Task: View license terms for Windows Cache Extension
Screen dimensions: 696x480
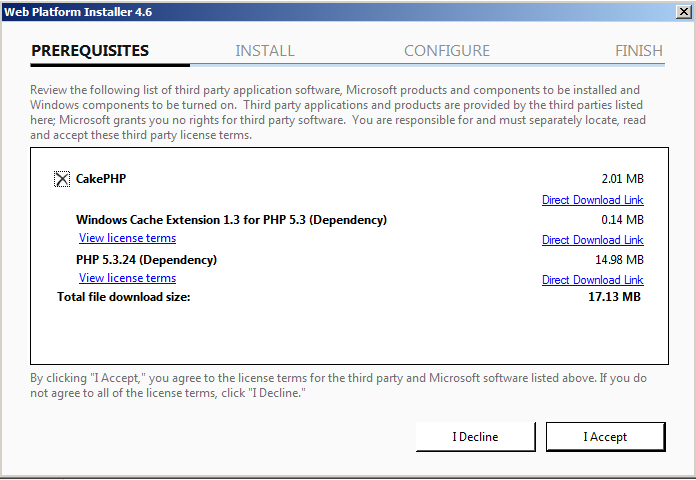Action: (x=127, y=238)
